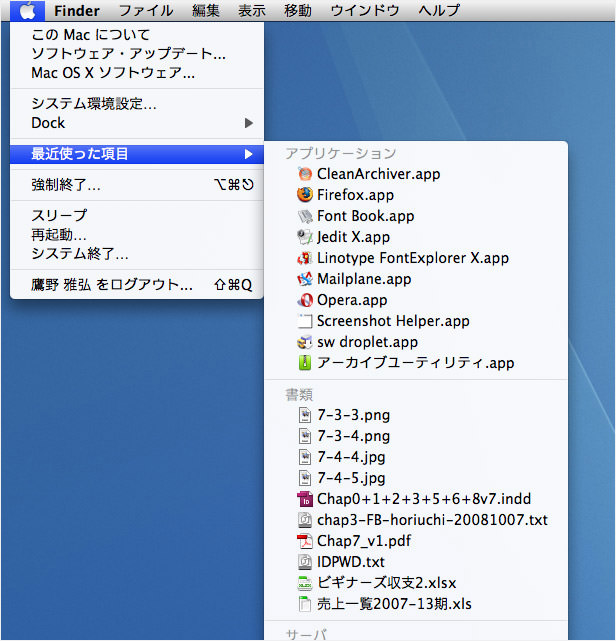Select 最近使った項目 menu item
616x641 pixels.
[x=137, y=154]
